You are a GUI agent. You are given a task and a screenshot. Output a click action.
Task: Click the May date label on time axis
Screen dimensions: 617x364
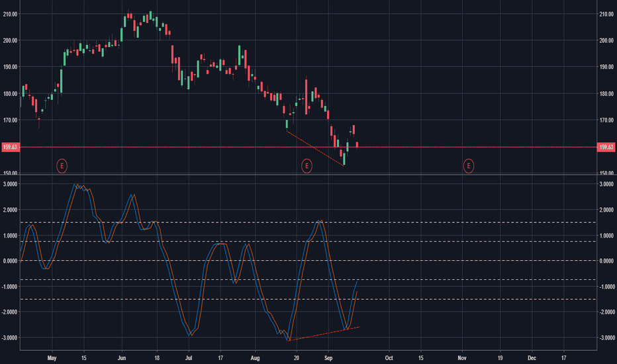[52, 358]
